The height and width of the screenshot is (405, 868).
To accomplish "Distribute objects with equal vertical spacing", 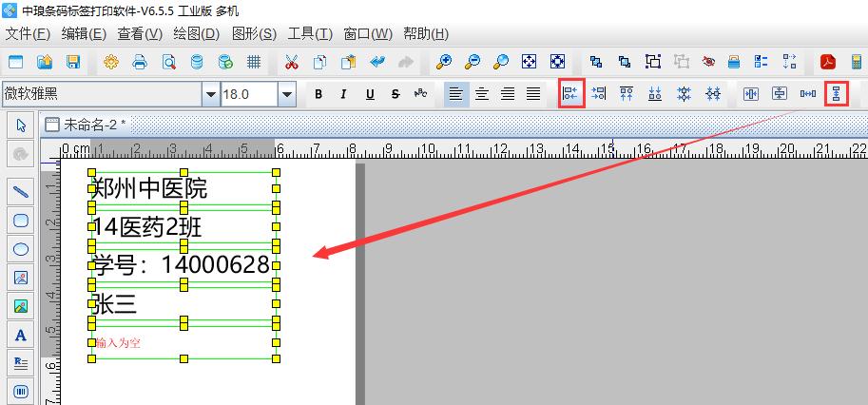I will [836, 94].
